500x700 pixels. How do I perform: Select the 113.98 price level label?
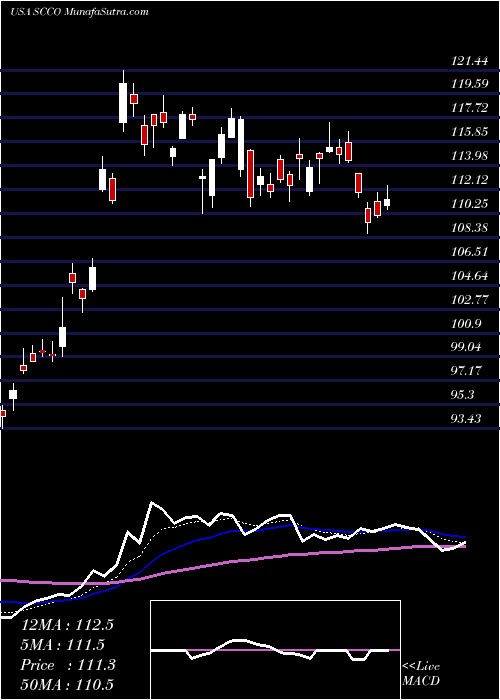[x=470, y=156]
